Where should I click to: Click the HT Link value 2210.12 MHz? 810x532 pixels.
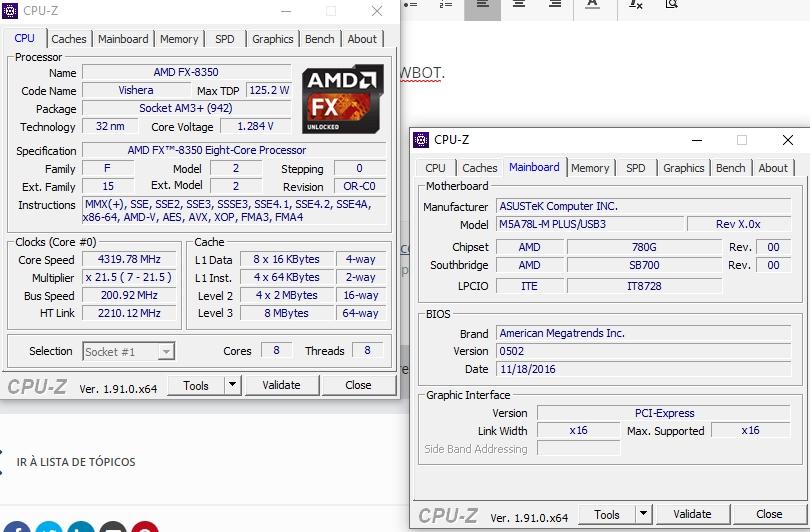(x=129, y=313)
